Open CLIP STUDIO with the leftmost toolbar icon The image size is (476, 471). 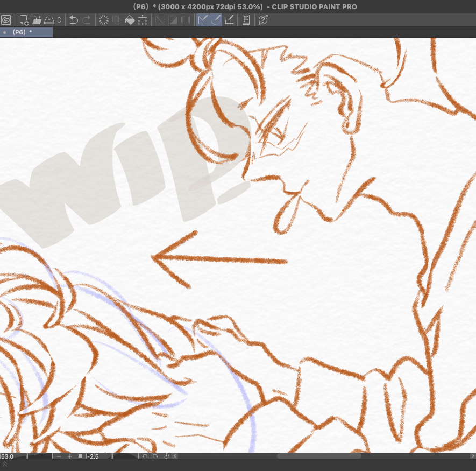pos(6,20)
